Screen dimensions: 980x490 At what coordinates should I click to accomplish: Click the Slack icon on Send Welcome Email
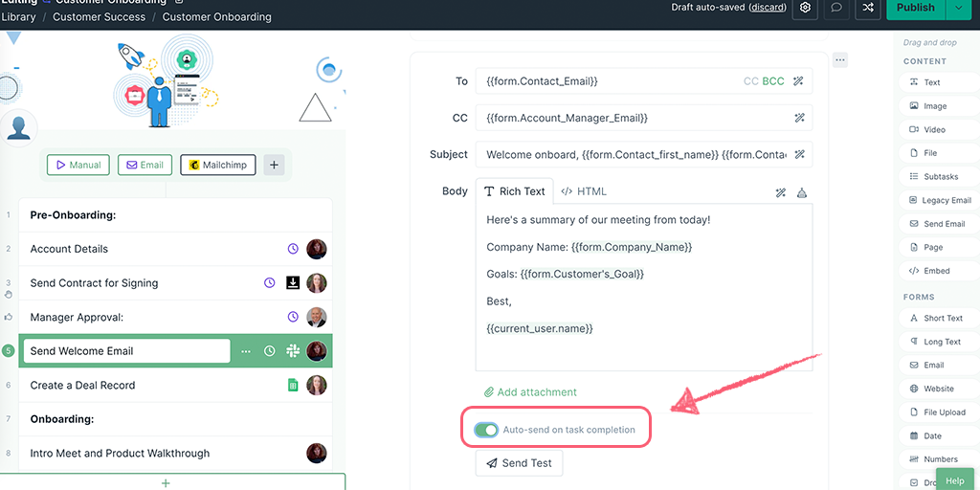point(293,351)
